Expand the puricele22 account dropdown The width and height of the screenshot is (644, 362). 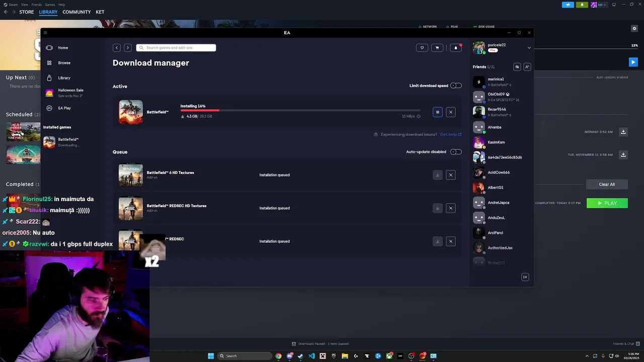click(x=529, y=48)
